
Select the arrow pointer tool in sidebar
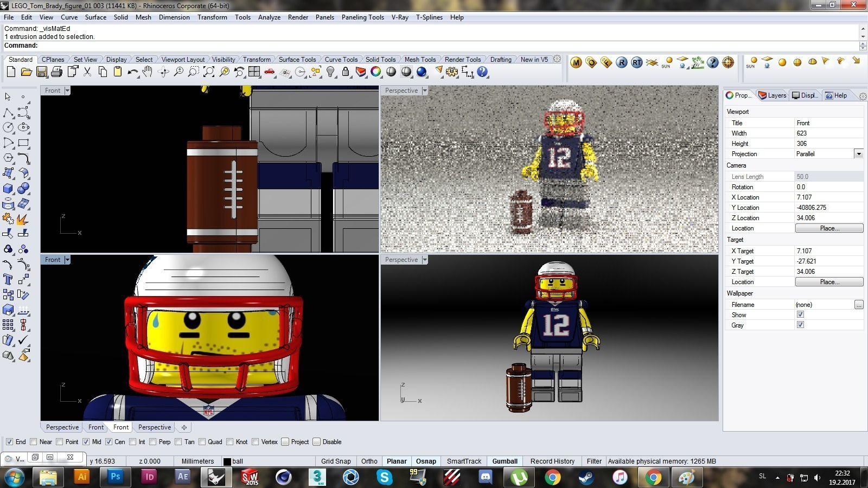[8, 97]
